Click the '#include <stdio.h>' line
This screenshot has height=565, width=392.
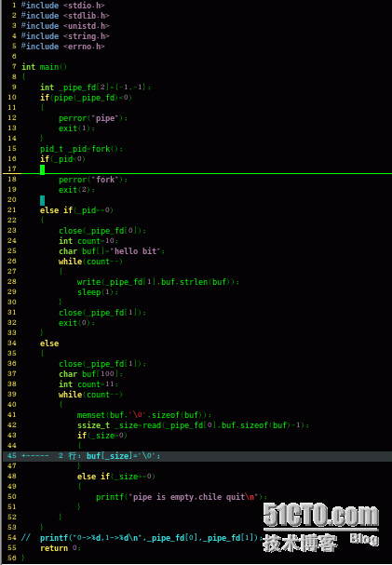coord(63,6)
